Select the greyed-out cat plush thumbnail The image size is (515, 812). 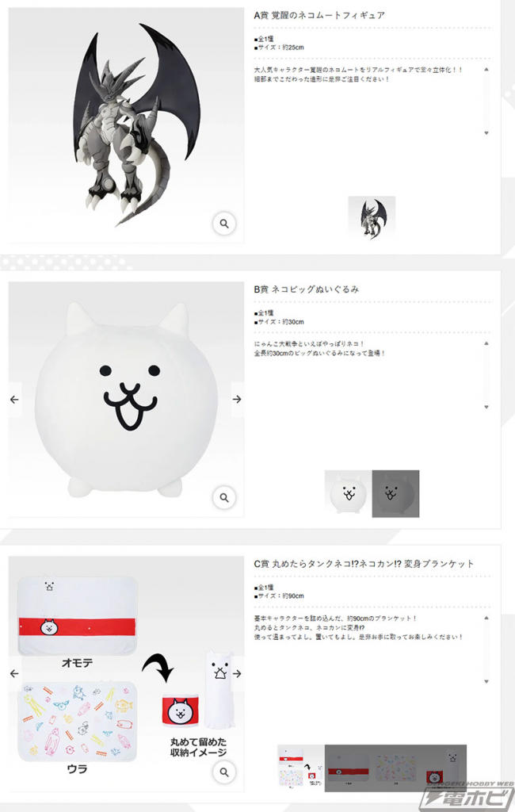point(395,493)
